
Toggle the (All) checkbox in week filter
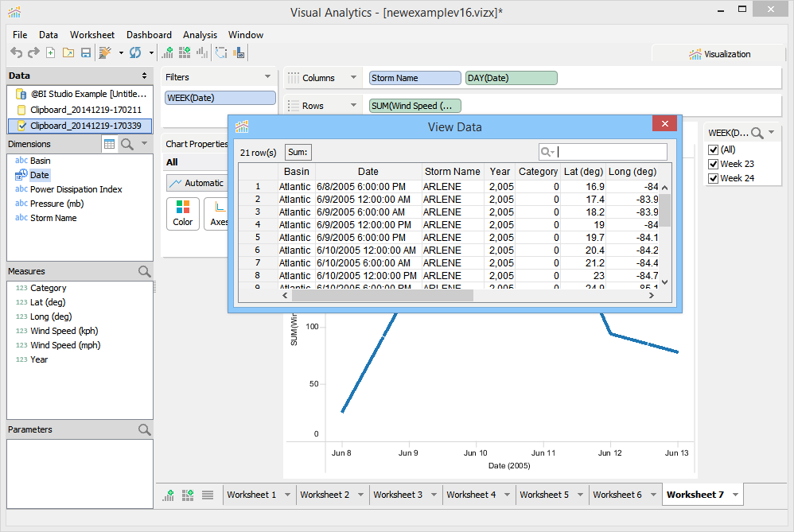coord(714,150)
